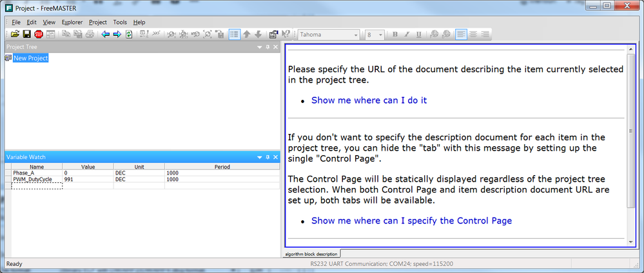This screenshot has height=273, width=644.
Task: Select the align right button
Action: [x=485, y=35]
